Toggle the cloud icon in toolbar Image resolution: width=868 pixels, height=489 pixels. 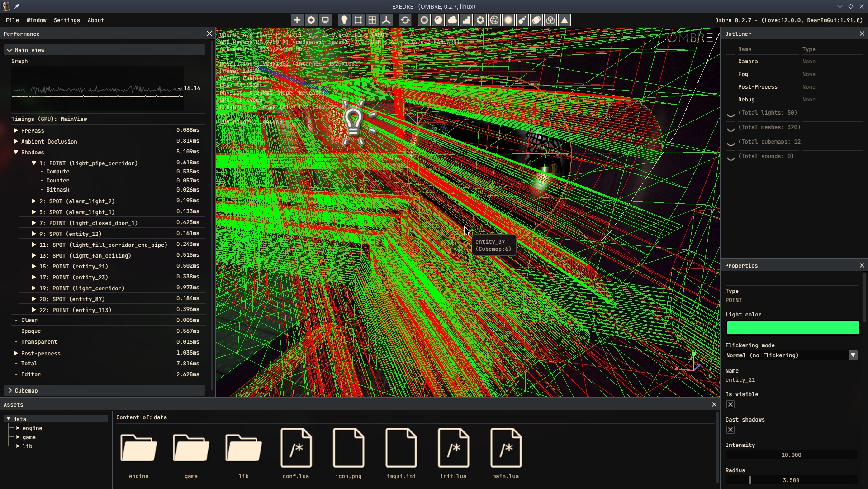coord(452,20)
